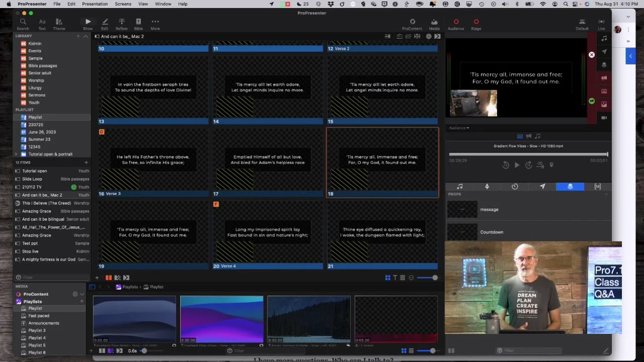Toggle the Audience output on

click(456, 22)
